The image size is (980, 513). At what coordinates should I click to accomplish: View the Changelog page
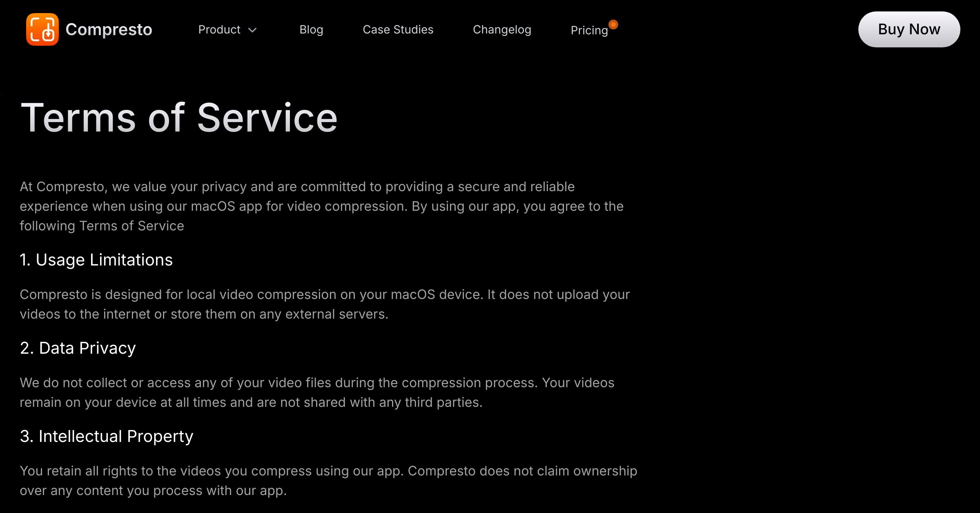point(502,29)
